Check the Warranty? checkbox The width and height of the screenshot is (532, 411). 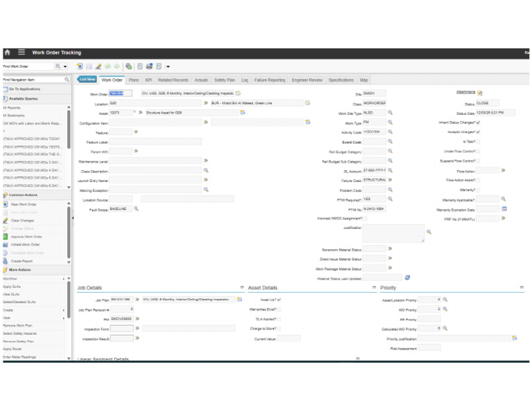(x=478, y=190)
